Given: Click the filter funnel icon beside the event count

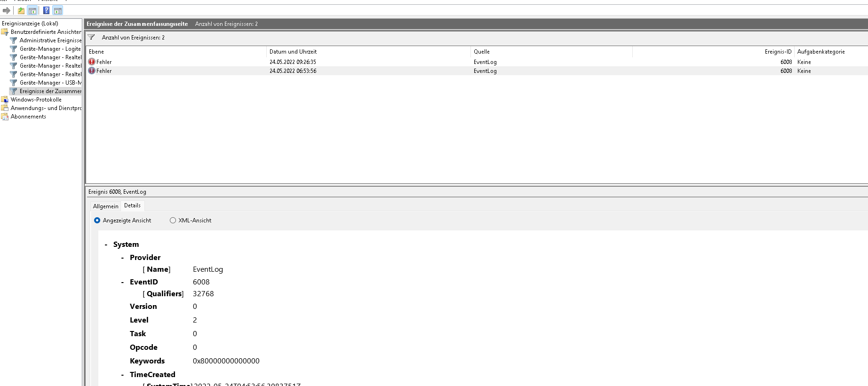Looking at the screenshot, I should [91, 37].
